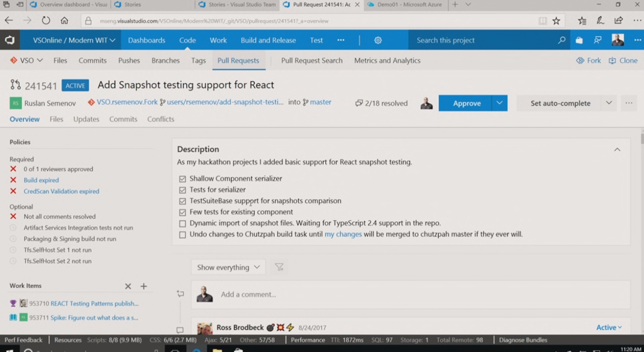This screenshot has width=644, height=352.
Task: Open Set auto-complete dropdown arrow
Action: 609,103
